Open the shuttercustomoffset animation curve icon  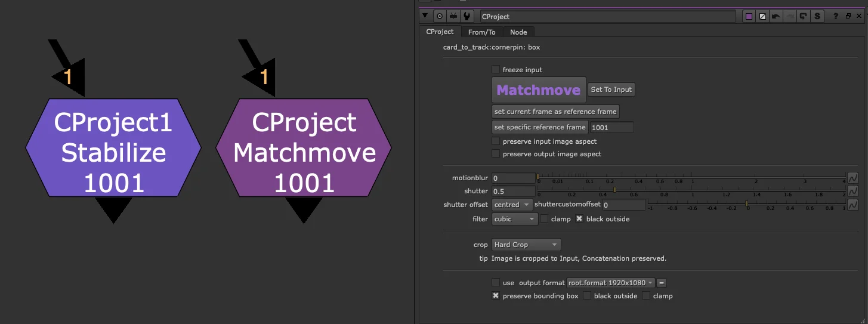click(x=853, y=205)
